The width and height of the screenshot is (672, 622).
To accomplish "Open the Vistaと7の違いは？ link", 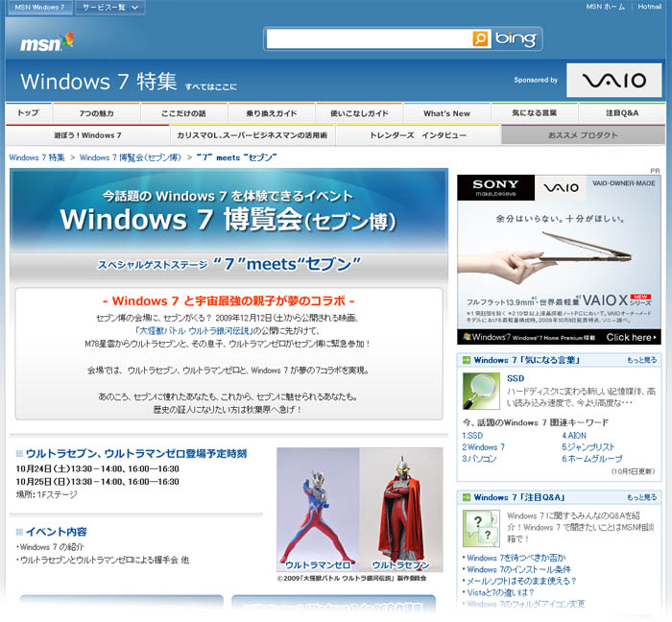I will 500,592.
